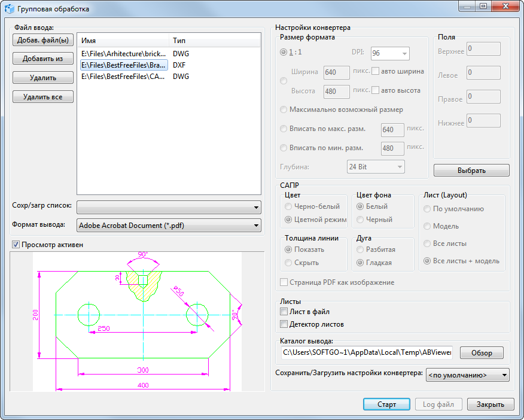The image size is (524, 420).
Task: Click 'Обзор' to browse output folder
Action: pyautogui.click(x=482, y=352)
